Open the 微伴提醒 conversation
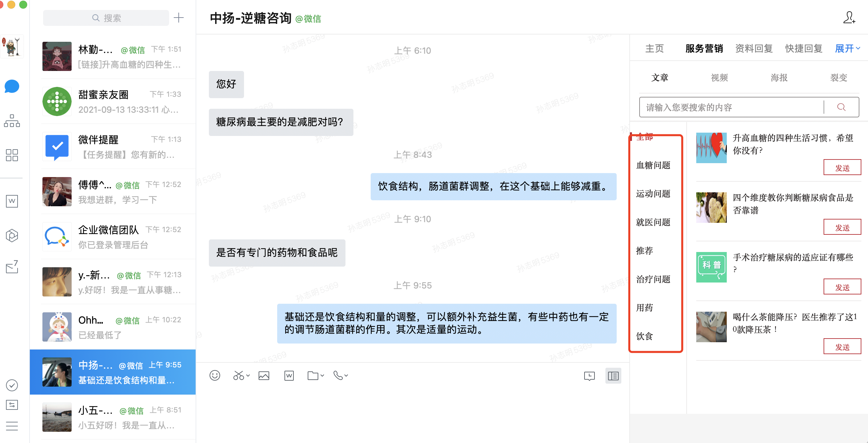This screenshot has height=443, width=868. [112, 147]
